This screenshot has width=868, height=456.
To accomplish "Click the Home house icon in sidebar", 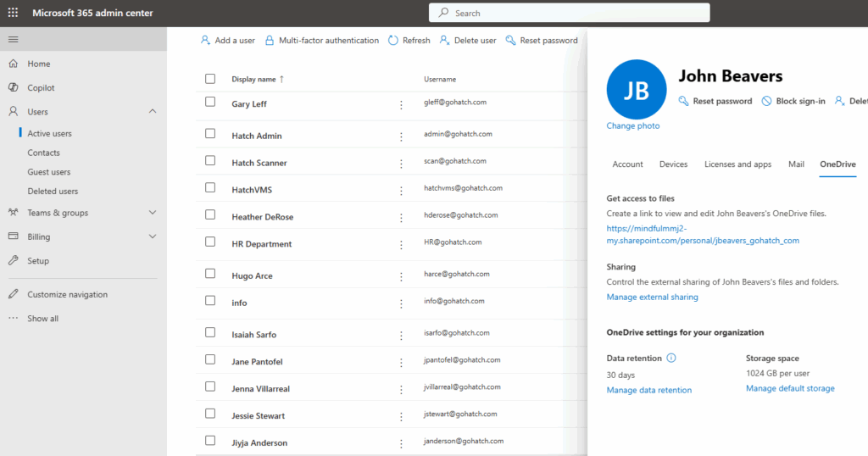I will tap(14, 64).
